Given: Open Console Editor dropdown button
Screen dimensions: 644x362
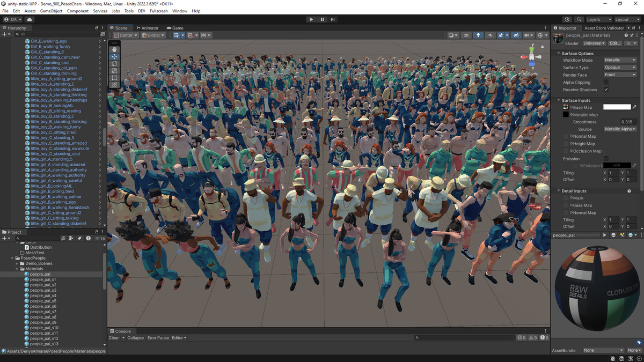Looking at the screenshot, I should click(x=179, y=338).
